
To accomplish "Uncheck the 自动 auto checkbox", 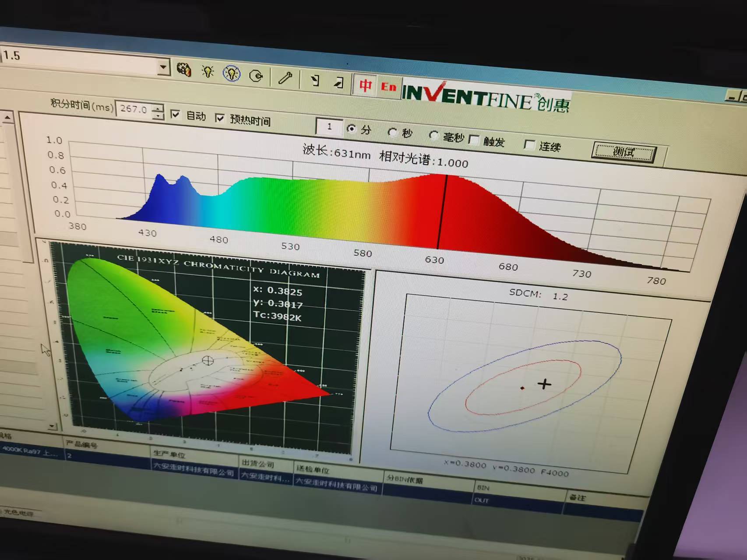I will (x=175, y=114).
